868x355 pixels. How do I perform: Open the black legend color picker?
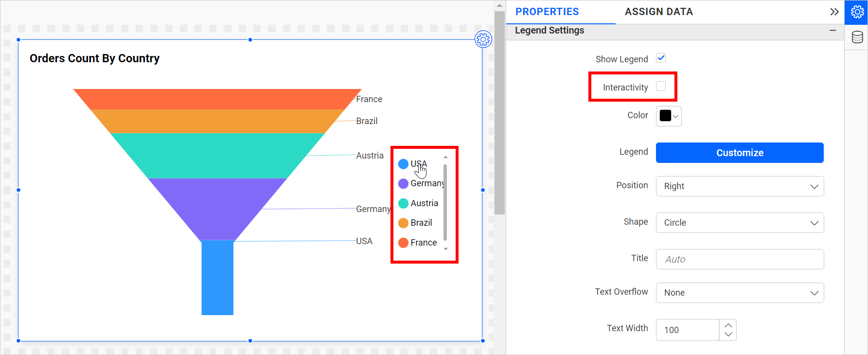point(669,116)
